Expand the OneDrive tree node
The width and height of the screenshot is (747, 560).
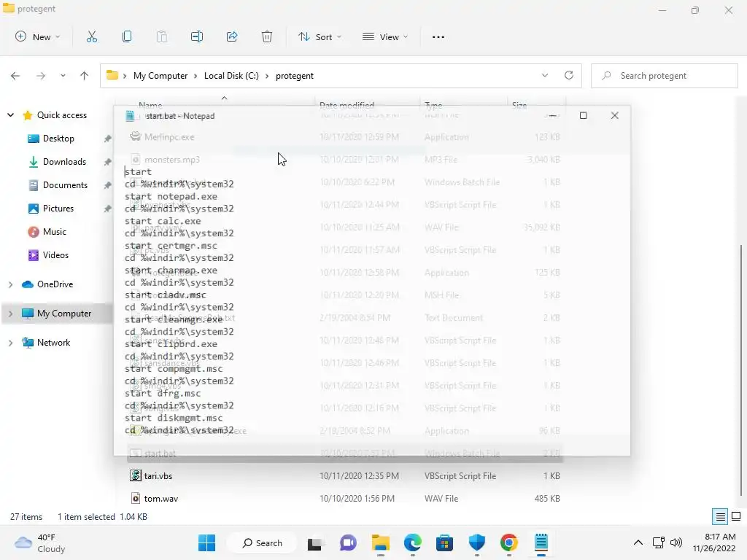10,284
